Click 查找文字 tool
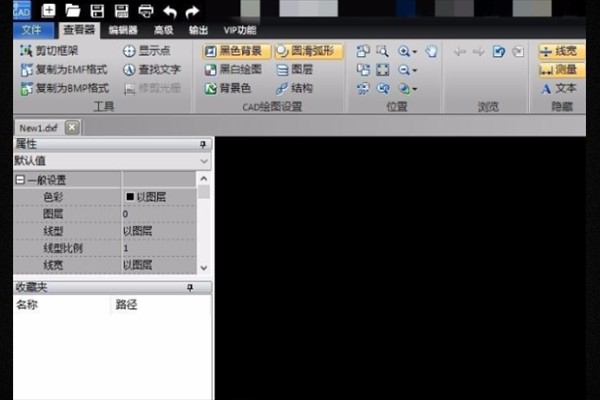600x400 pixels. point(152,70)
